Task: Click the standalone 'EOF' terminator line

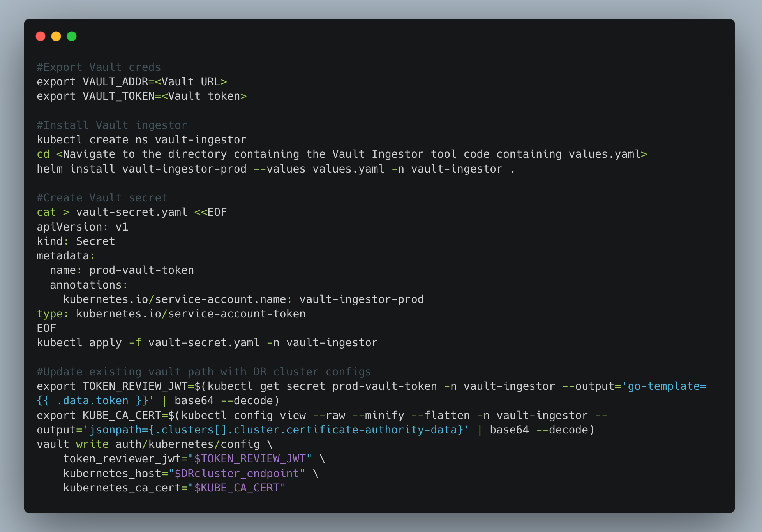Action: pyautogui.click(x=46, y=328)
